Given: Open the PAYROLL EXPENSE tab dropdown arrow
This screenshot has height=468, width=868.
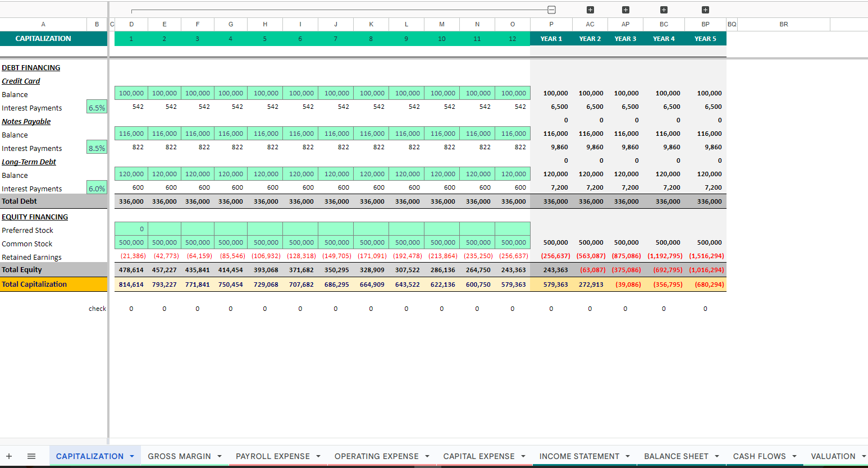Looking at the screenshot, I should pos(318,456).
